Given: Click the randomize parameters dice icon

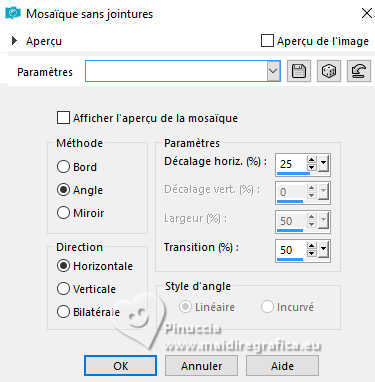Looking at the screenshot, I should [x=329, y=71].
